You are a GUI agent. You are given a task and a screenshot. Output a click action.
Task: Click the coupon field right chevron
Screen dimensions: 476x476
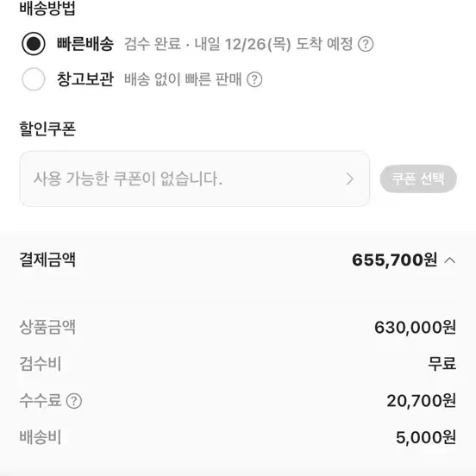350,178
